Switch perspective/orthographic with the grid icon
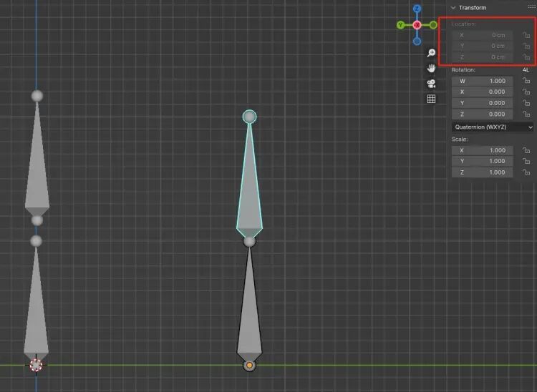537x392 pixels. pos(431,99)
